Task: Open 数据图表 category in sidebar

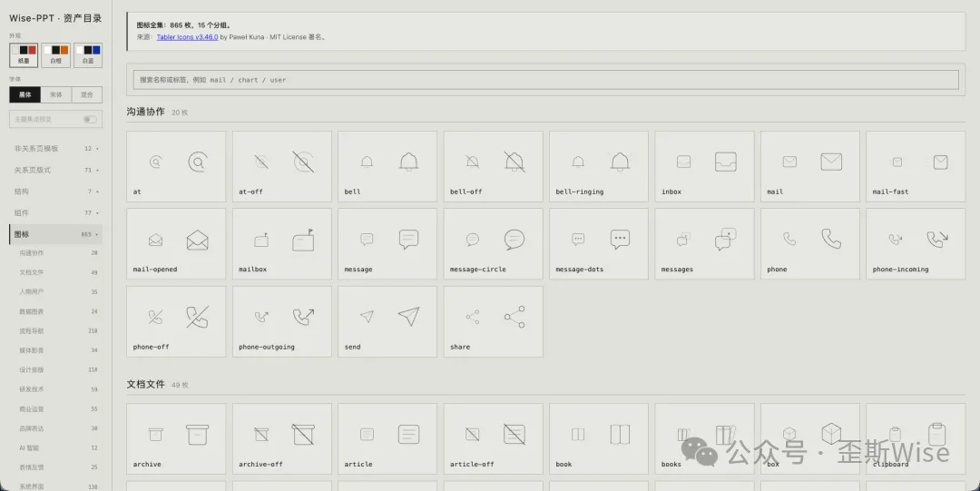Action: click(57, 311)
